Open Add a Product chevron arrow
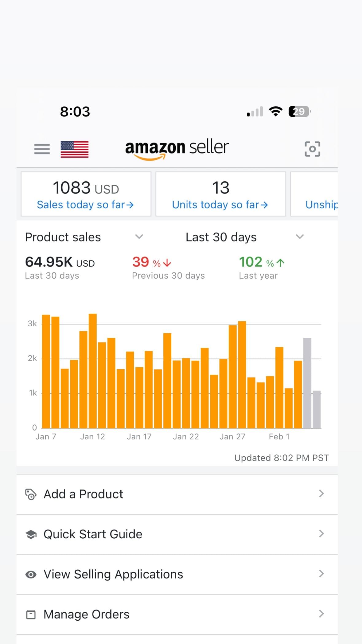Image resolution: width=362 pixels, height=644 pixels. point(321,494)
